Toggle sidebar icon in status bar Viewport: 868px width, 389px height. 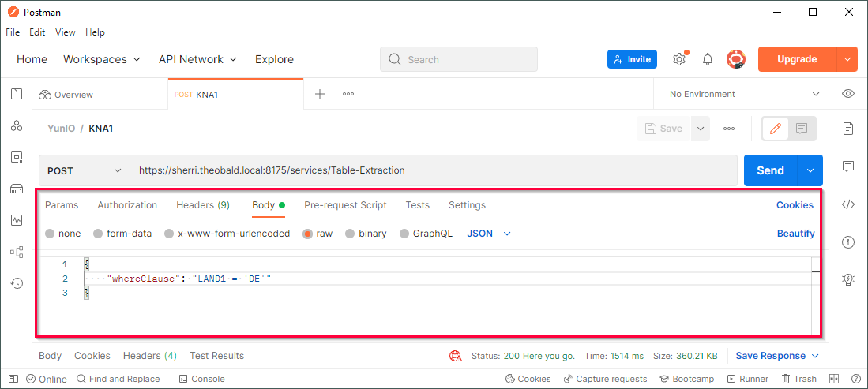click(x=13, y=379)
